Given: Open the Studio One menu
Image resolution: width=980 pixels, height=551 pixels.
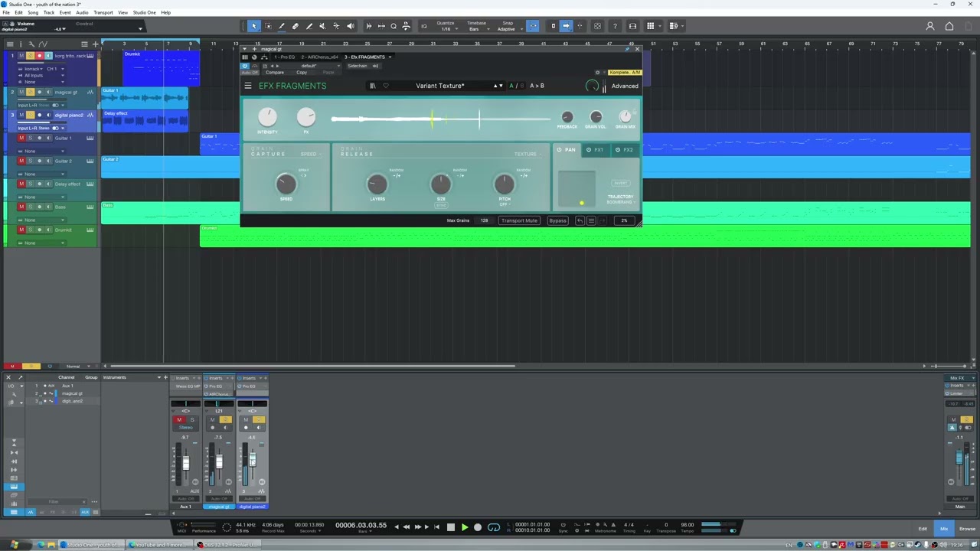Looking at the screenshot, I should 144,12.
